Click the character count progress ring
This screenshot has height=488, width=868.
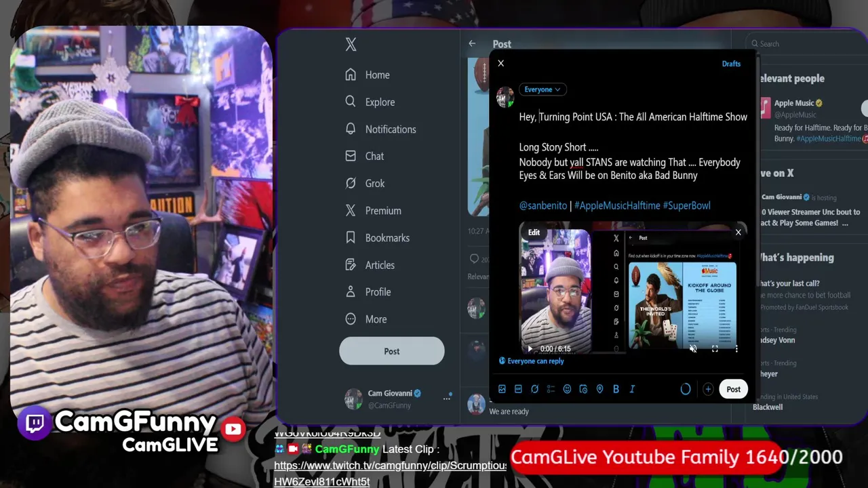pyautogui.click(x=686, y=389)
